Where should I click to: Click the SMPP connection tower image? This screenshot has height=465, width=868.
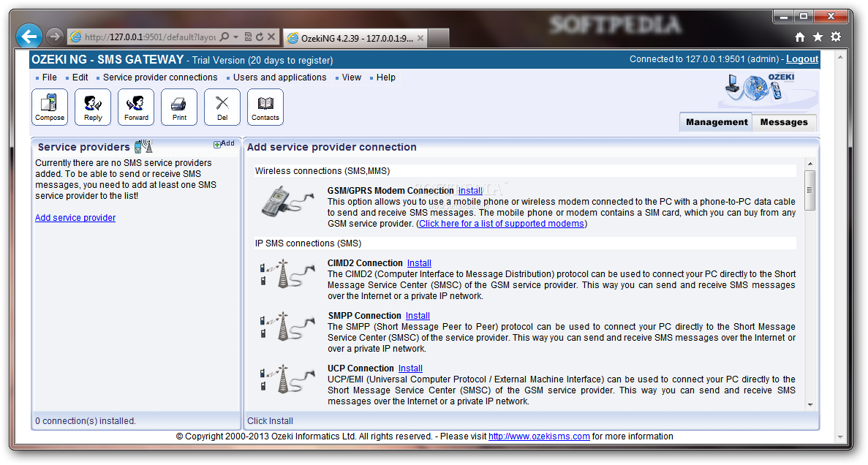287,327
